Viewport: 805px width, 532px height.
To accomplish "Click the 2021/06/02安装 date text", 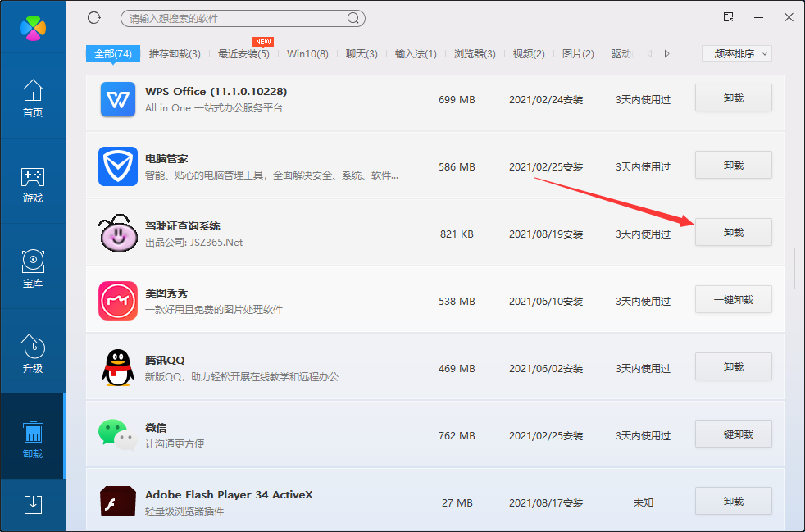I will 546,369.
